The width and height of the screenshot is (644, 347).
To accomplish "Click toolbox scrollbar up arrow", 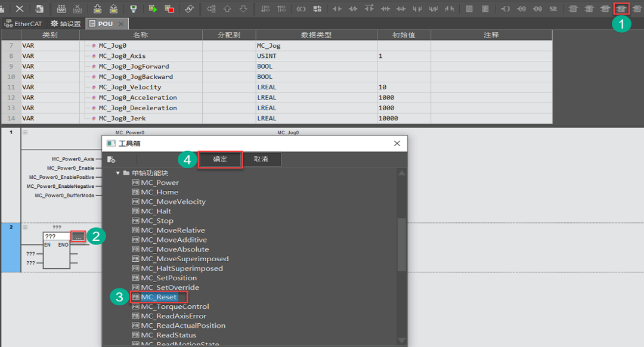I will 402,173.
